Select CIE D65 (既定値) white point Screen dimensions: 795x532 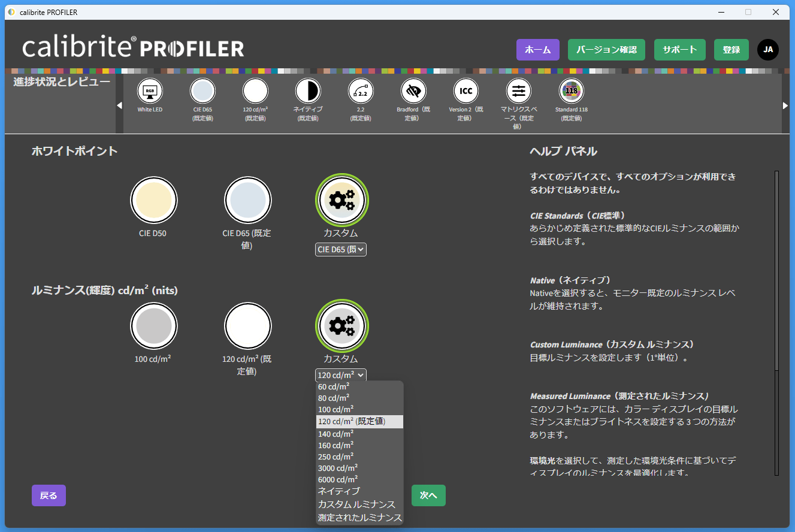coord(247,200)
